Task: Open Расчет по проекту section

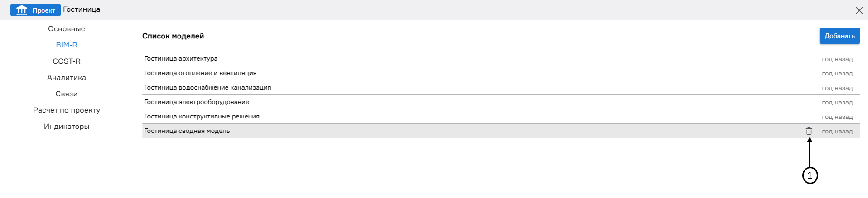Action: tap(67, 110)
